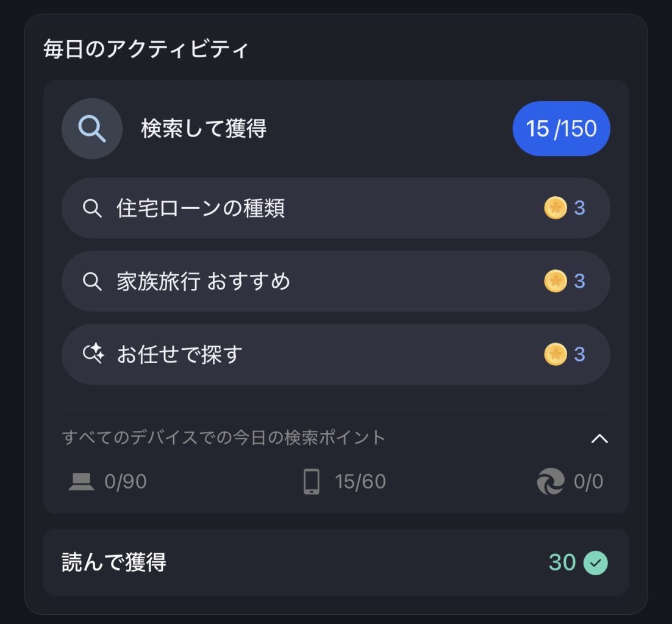Click search icon beside 家族旅行 おすすめ

(x=92, y=282)
